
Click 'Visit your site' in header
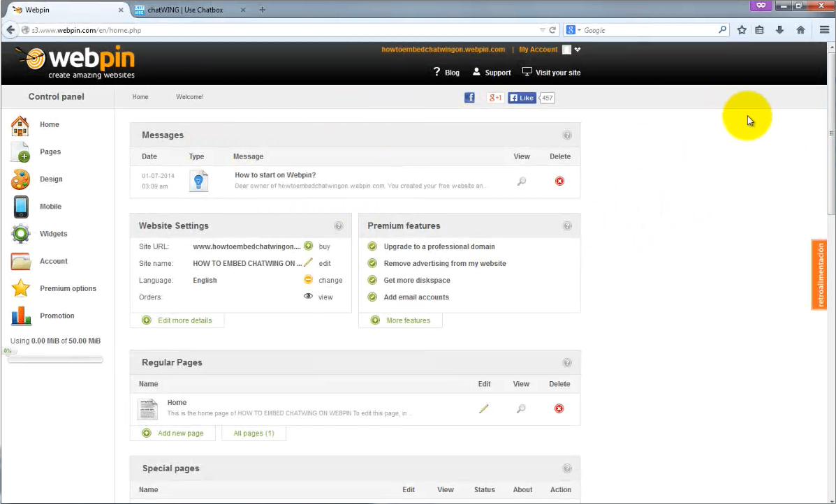(551, 73)
